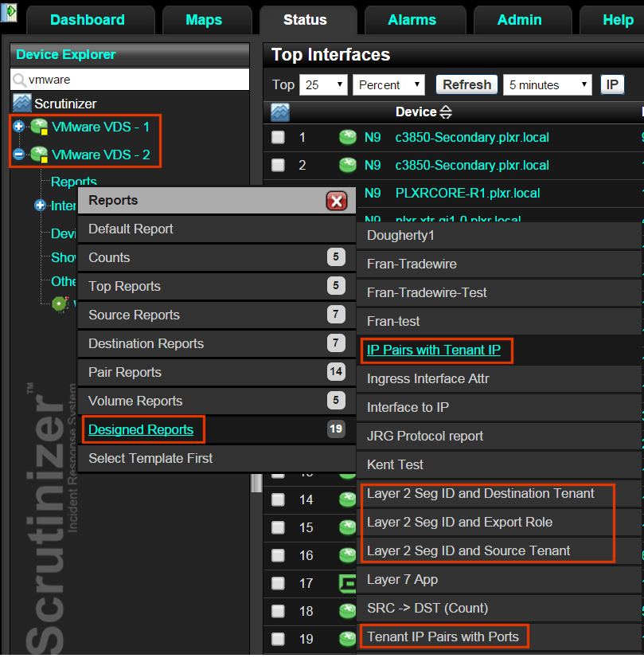Click the Reports tree item under VDS - 2
This screenshot has width=644, height=658.
(74, 182)
